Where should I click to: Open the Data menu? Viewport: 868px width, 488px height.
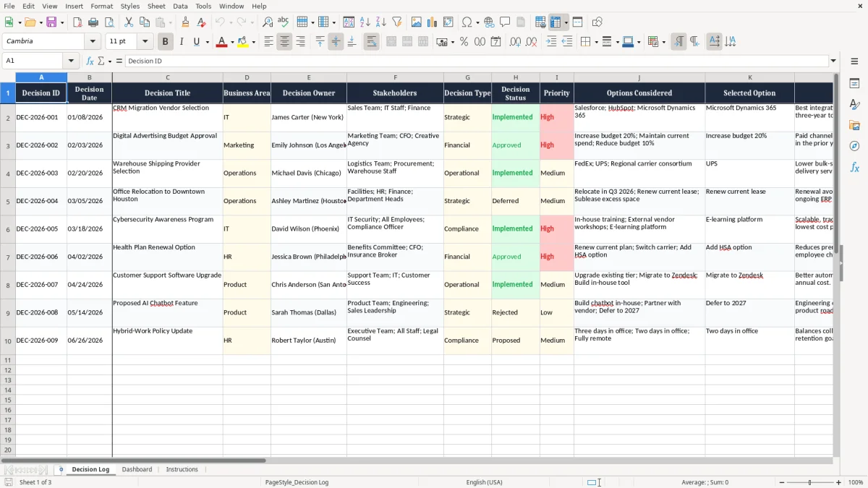pos(180,6)
